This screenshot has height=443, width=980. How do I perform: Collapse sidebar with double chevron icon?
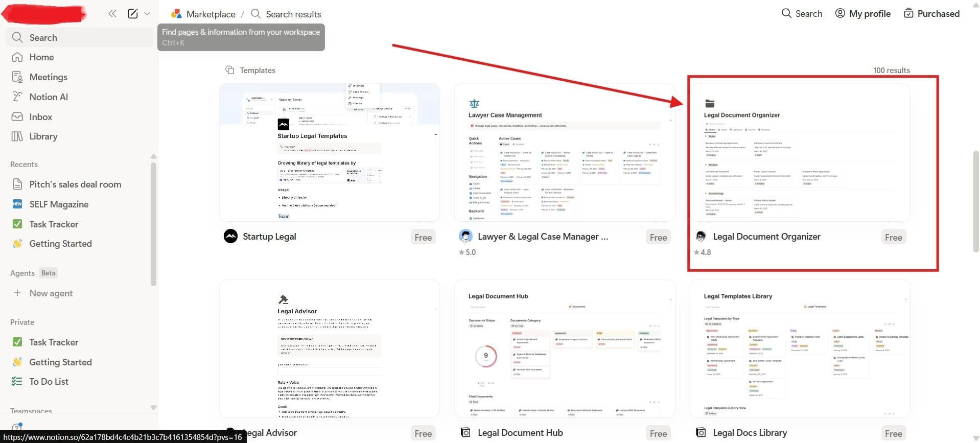coord(112,14)
